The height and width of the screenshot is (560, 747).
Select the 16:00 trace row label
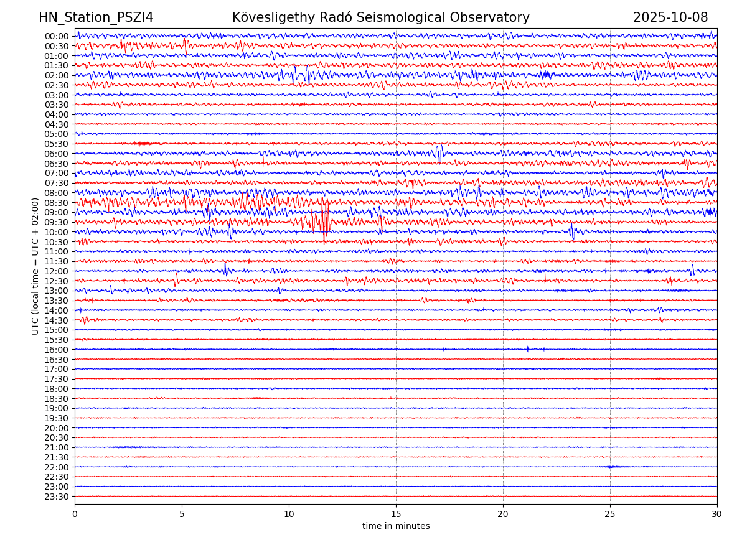click(57, 350)
